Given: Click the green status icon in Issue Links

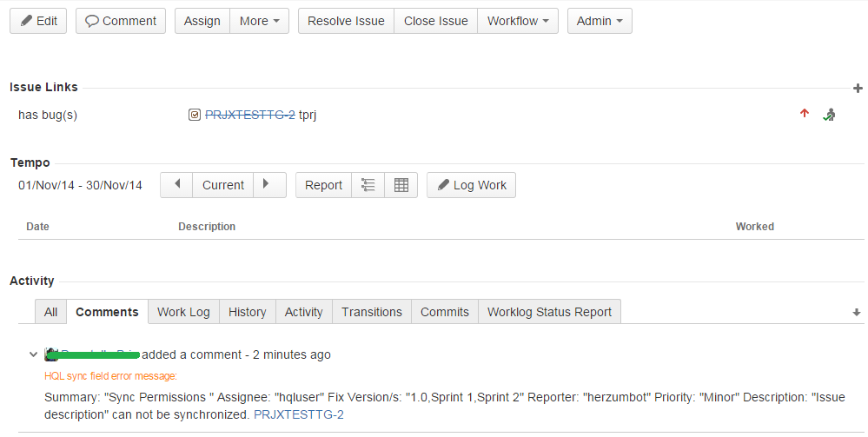Looking at the screenshot, I should click(829, 115).
